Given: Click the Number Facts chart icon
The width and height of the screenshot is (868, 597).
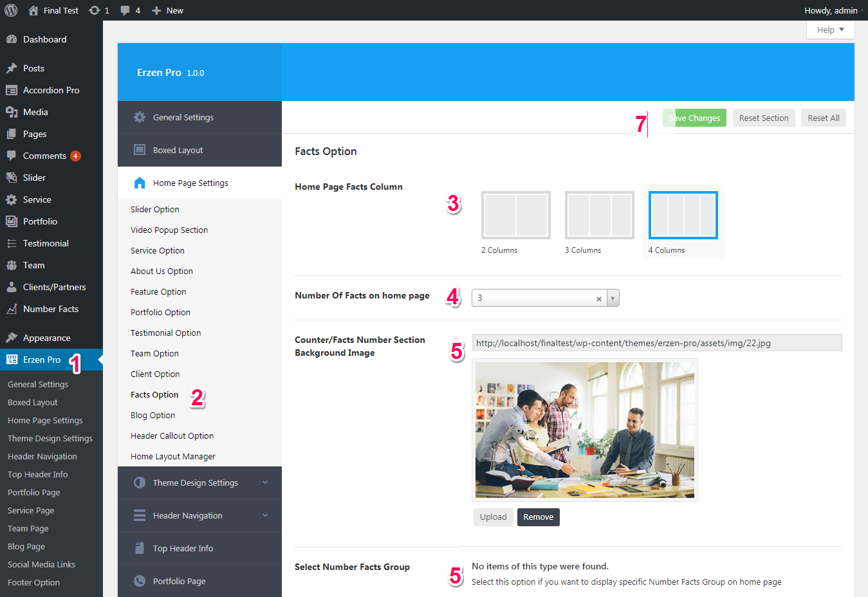Looking at the screenshot, I should pyautogui.click(x=12, y=309).
